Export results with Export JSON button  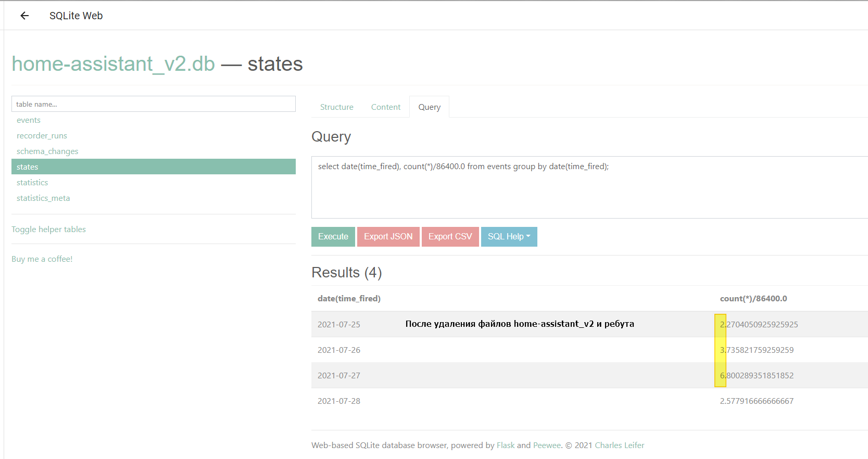point(388,237)
